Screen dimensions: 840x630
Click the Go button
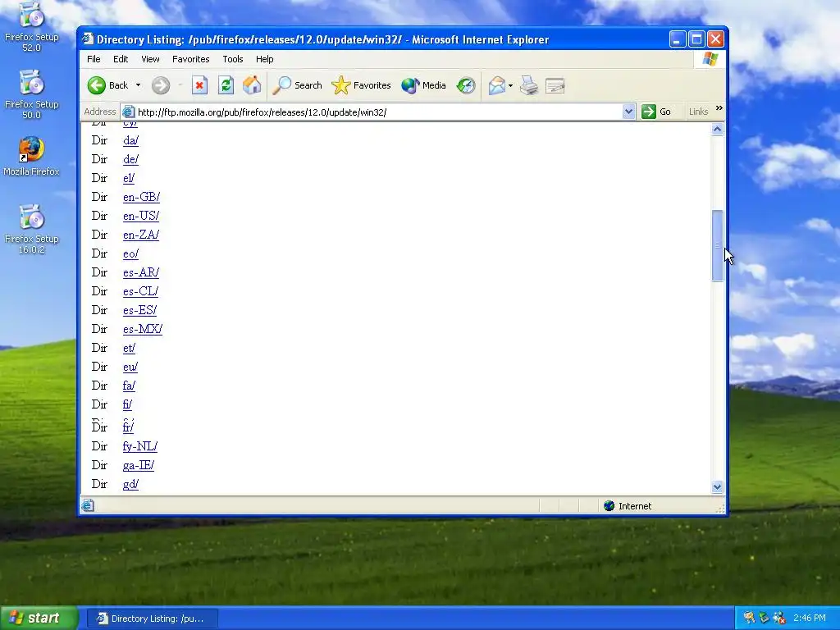coord(656,112)
